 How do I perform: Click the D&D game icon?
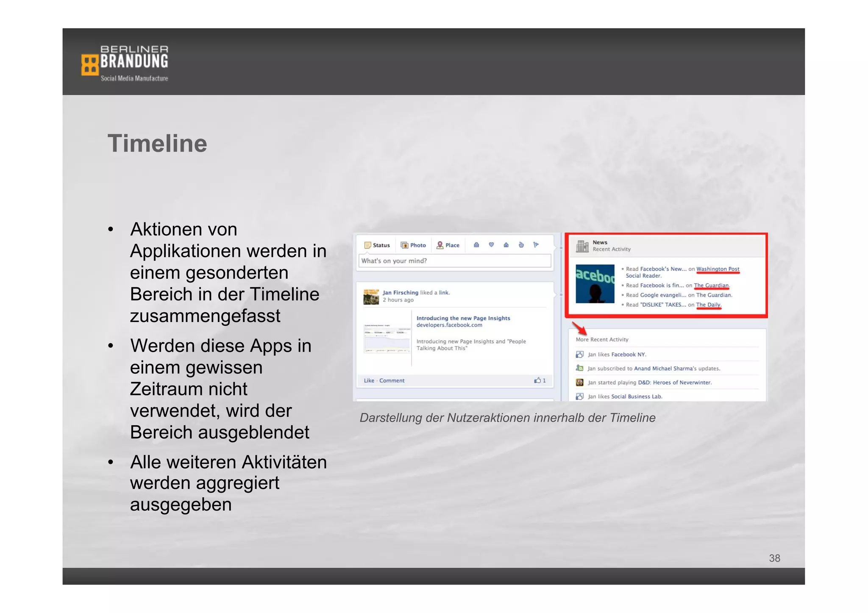click(579, 382)
